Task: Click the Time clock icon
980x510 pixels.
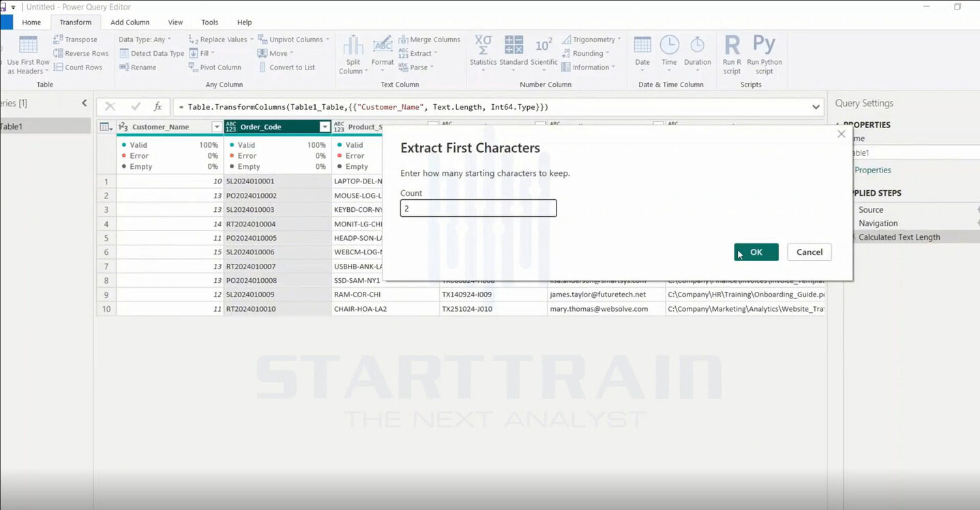Action: pos(669,45)
